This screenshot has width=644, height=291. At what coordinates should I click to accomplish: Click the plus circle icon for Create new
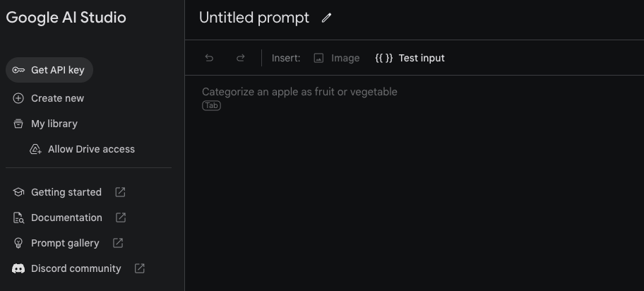18,98
